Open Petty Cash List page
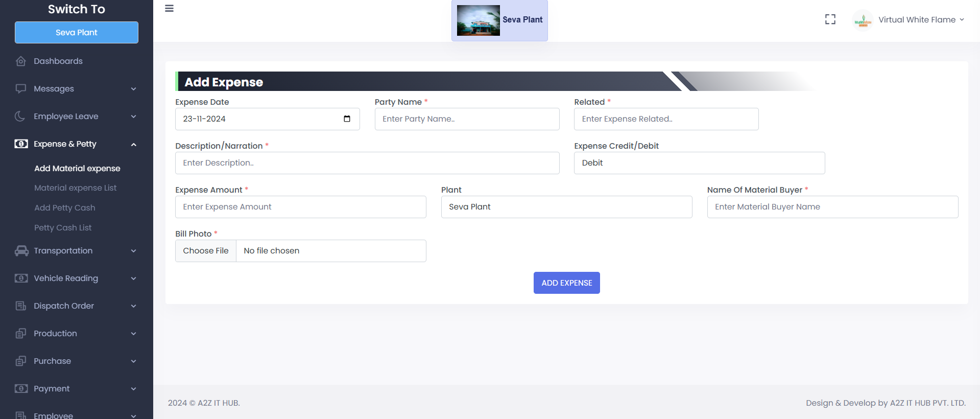980x419 pixels. click(63, 228)
